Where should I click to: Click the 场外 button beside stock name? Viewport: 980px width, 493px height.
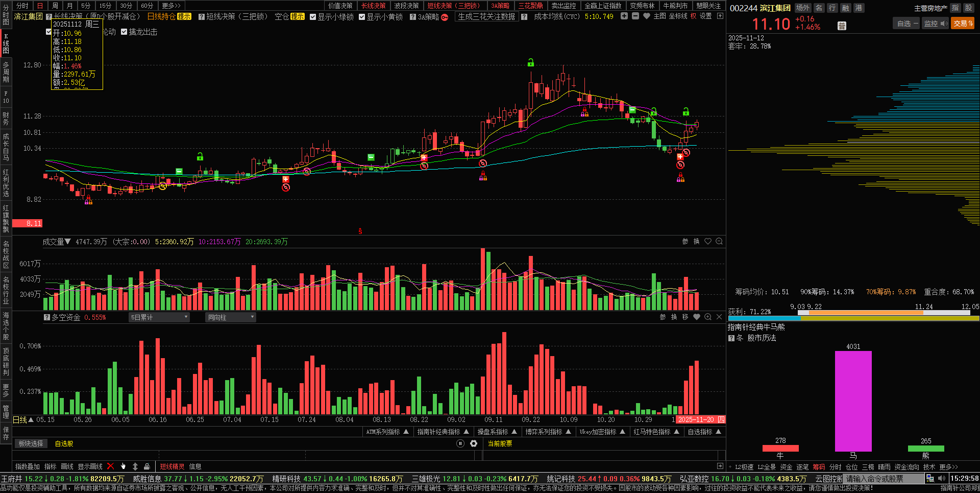(x=803, y=8)
